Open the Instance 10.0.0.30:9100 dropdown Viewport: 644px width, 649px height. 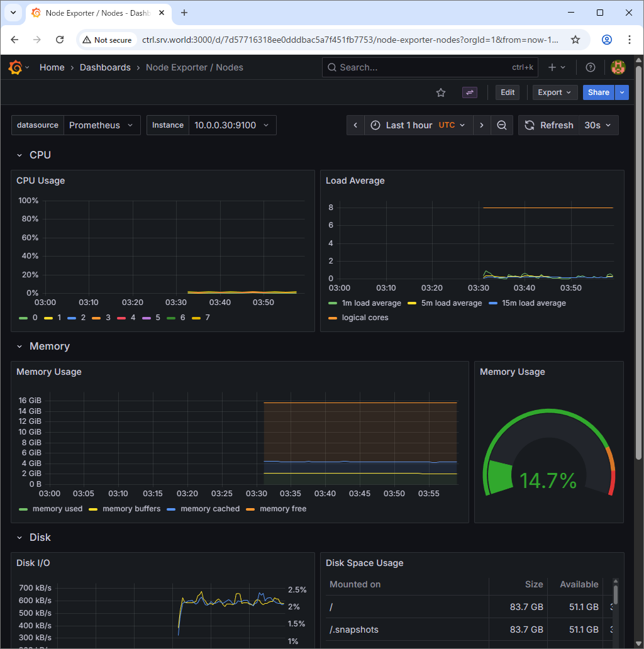point(231,125)
